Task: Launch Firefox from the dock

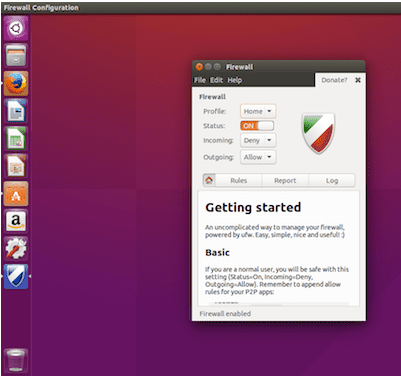Action: point(16,83)
